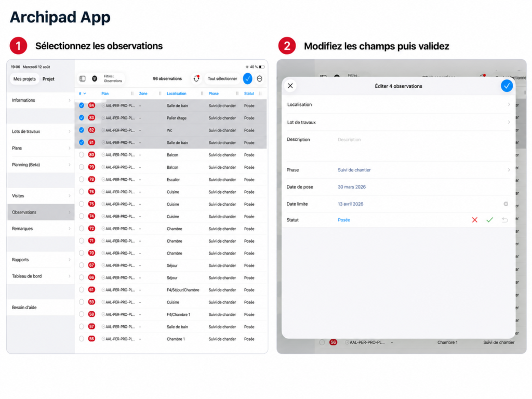Click the battery indicator in status bar
The width and height of the screenshot is (532, 399).
tap(262, 67)
